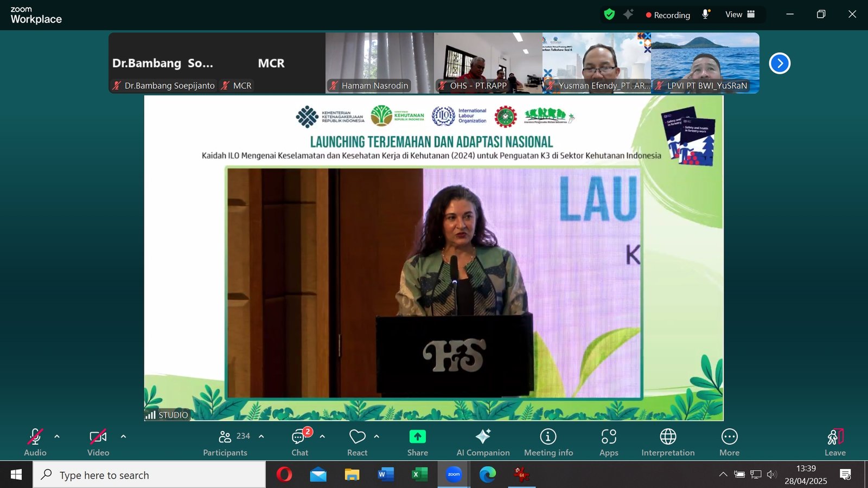Expand video settings arrow

coord(123,436)
